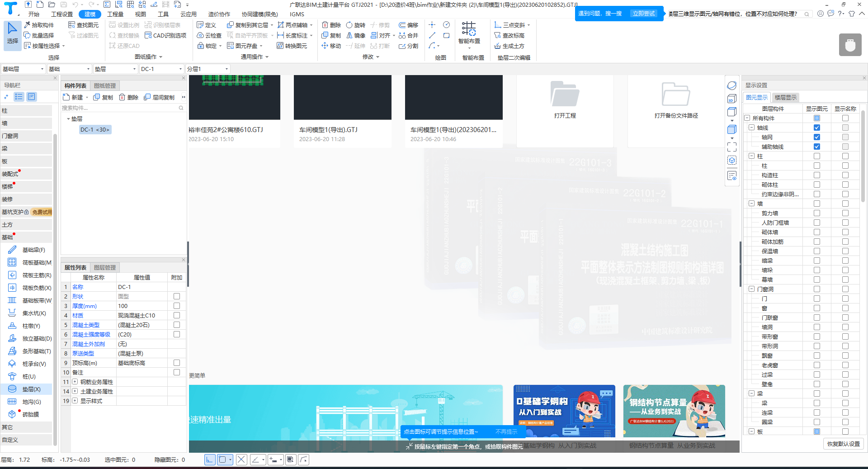Open the 云应用 ribbon tab
Screen dimensions: 868x469
tap(189, 14)
